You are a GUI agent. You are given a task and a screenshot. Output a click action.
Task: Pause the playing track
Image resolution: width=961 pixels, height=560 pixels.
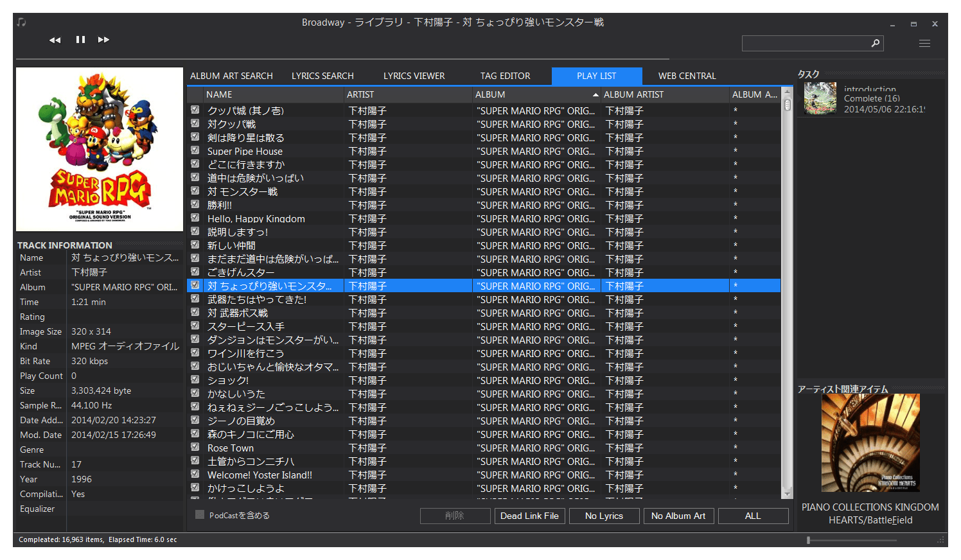80,39
